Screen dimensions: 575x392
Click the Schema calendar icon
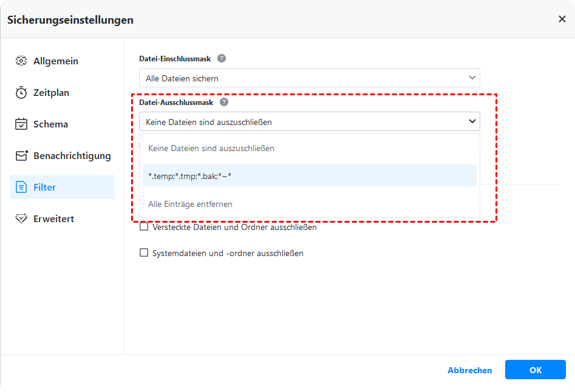coord(21,124)
